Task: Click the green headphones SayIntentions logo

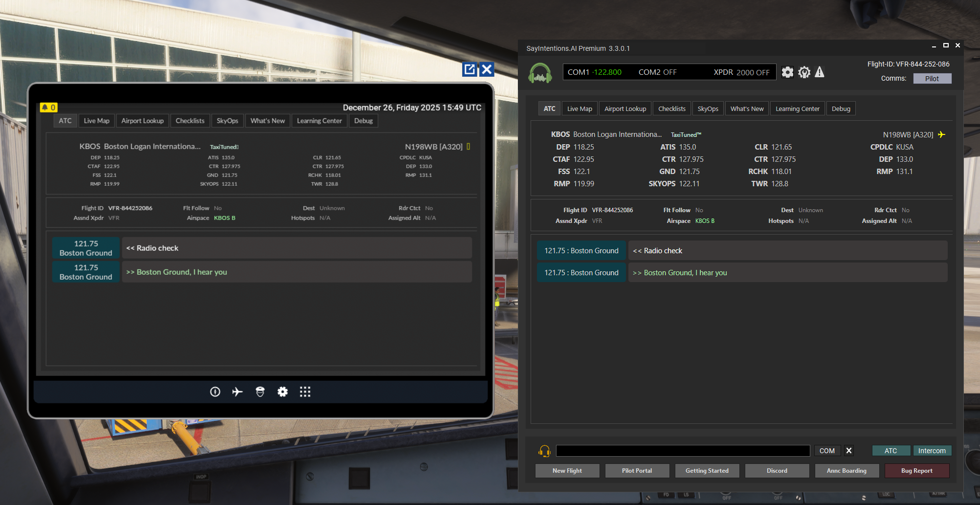Action: pyautogui.click(x=540, y=73)
